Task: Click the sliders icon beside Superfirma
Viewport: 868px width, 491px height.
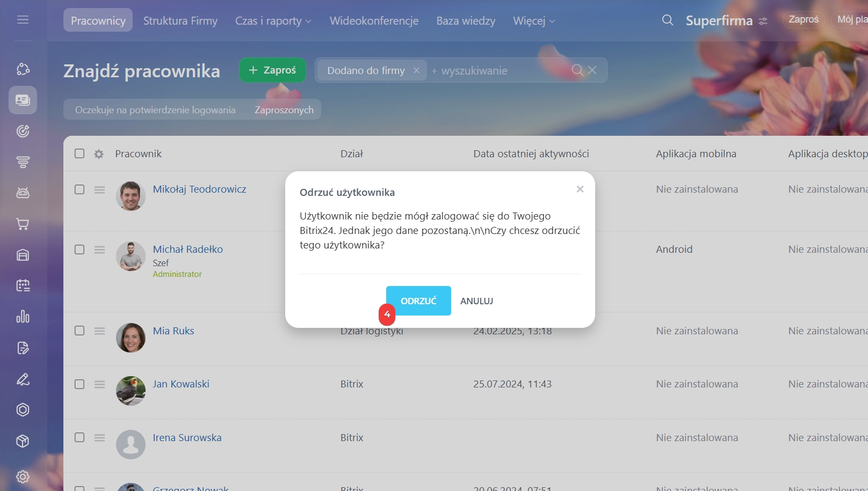Action: [x=763, y=21]
